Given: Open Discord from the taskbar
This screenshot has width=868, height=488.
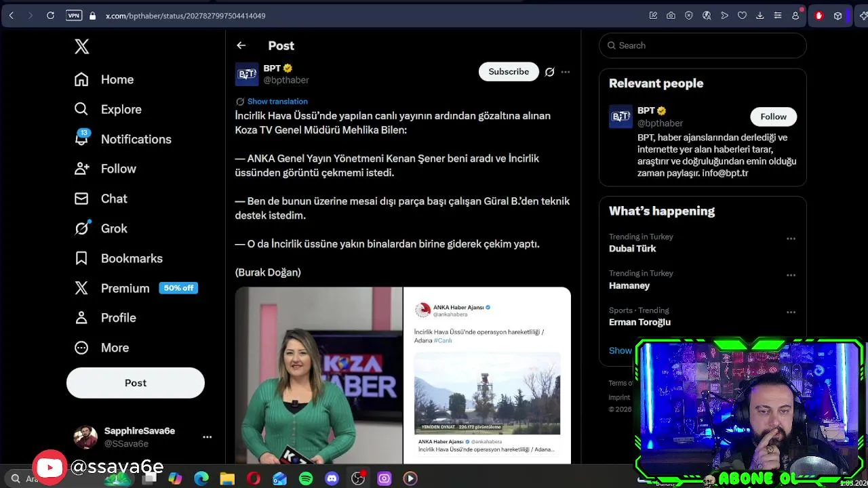Looking at the screenshot, I should [x=332, y=479].
